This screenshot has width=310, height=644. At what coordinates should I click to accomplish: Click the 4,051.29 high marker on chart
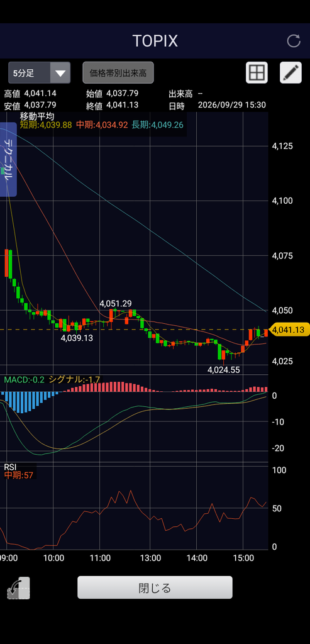click(115, 304)
